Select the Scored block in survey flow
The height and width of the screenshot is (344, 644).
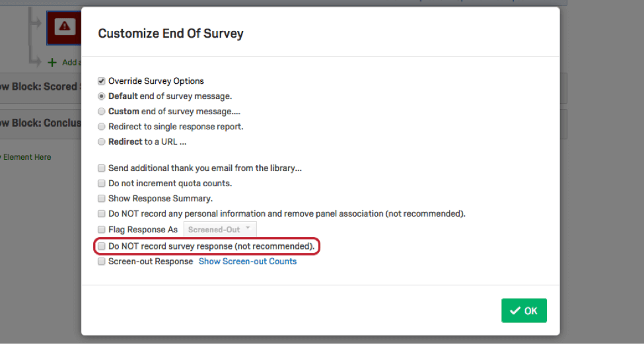(x=40, y=86)
